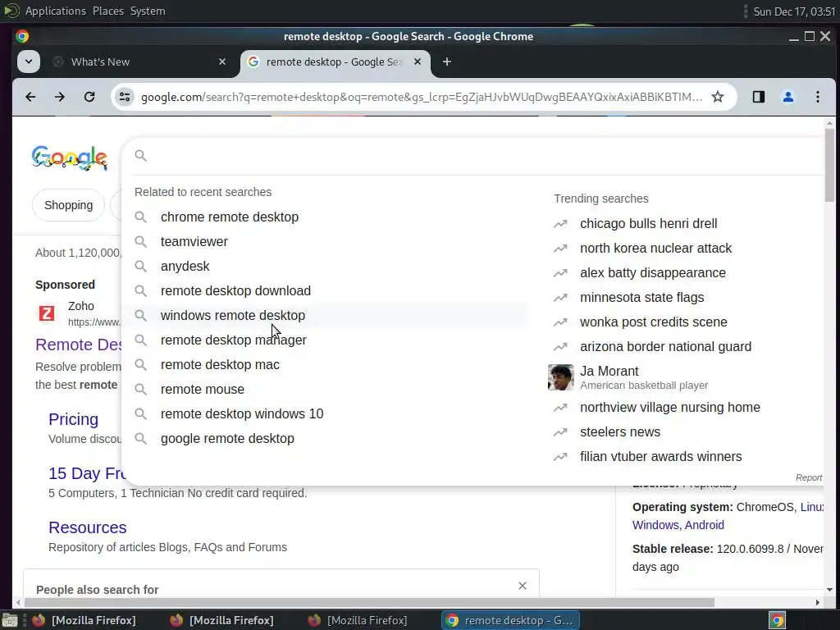The height and width of the screenshot is (630, 840).
Task: Open a new tab with plus button
Action: coord(447,62)
